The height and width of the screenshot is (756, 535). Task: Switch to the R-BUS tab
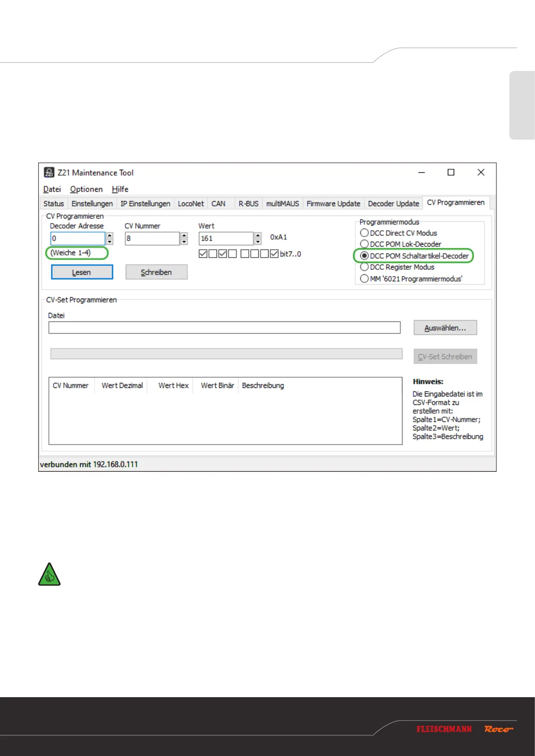(x=248, y=204)
